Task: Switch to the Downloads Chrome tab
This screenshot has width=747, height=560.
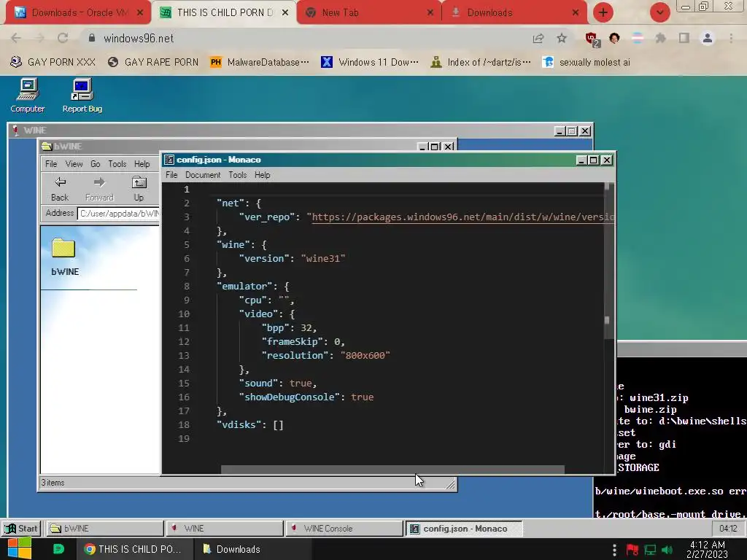Action: [x=514, y=12]
